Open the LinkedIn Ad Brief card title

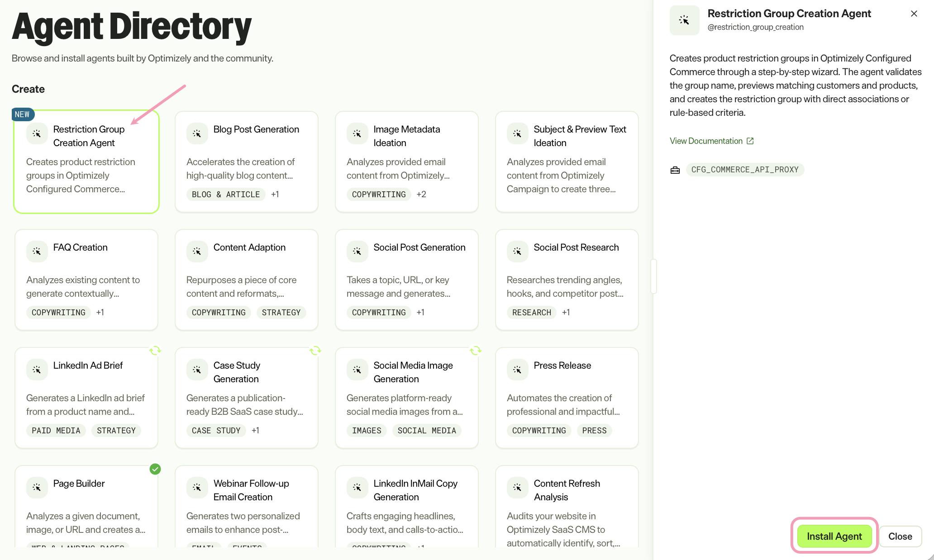click(x=88, y=365)
